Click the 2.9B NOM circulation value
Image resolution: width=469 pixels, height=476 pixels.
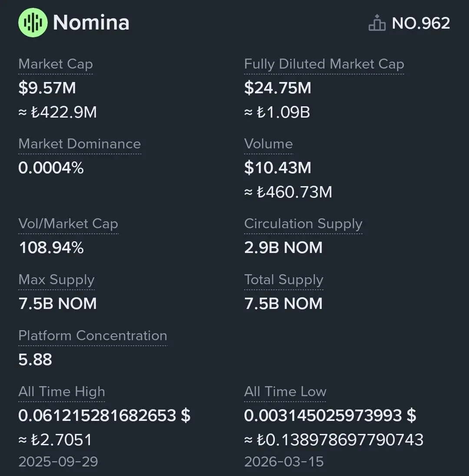[283, 248]
